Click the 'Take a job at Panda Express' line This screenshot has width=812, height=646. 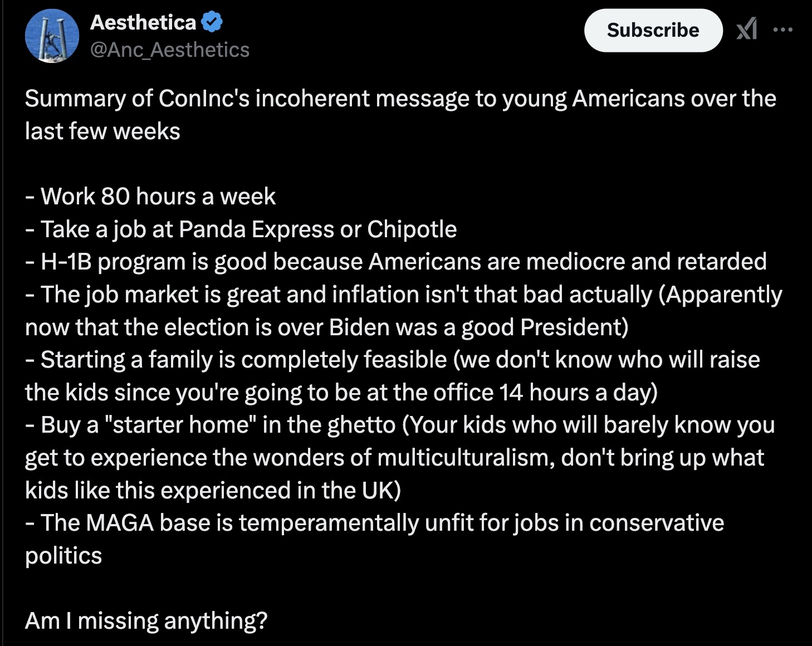coord(241,229)
